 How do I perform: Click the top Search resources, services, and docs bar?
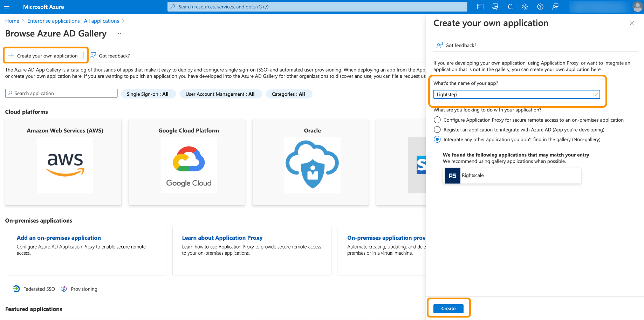[x=317, y=7]
